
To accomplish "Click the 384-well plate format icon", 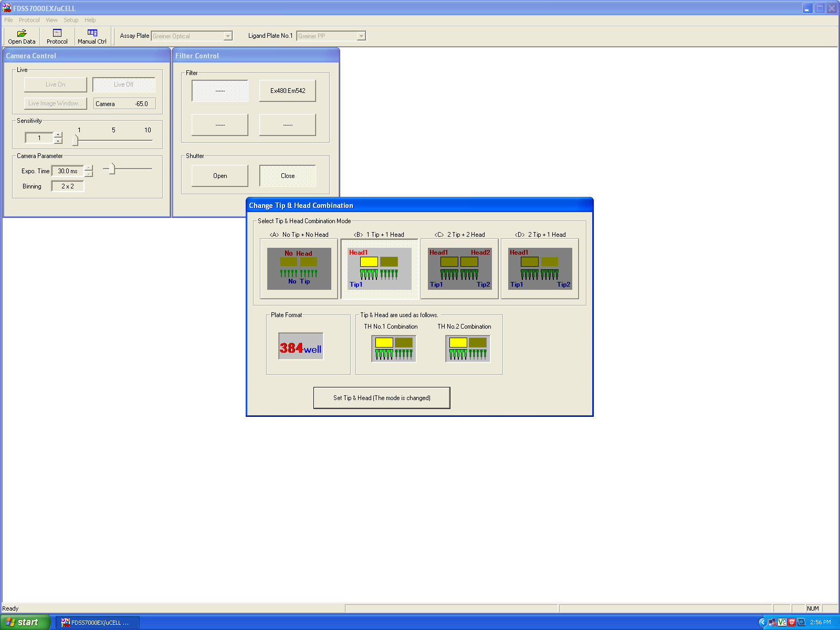I will (301, 346).
